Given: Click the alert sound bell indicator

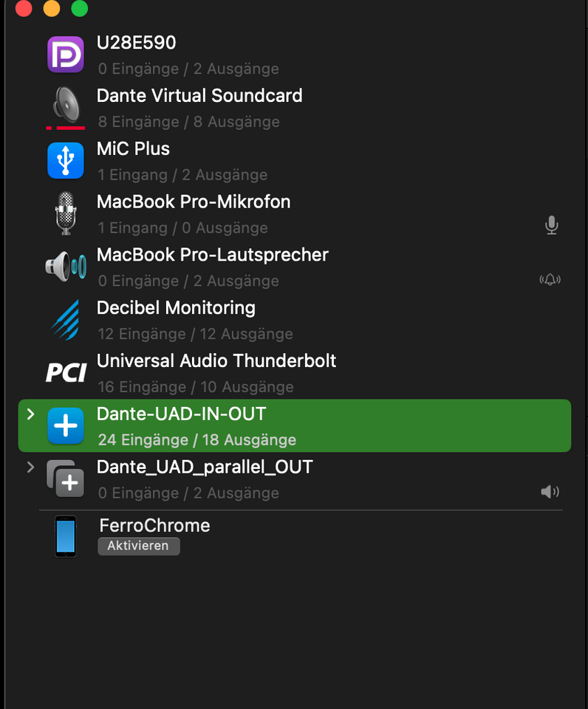Looking at the screenshot, I should tap(550, 279).
